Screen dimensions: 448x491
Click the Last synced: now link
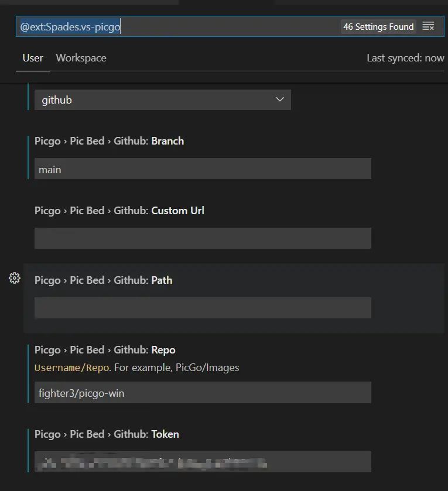click(405, 58)
